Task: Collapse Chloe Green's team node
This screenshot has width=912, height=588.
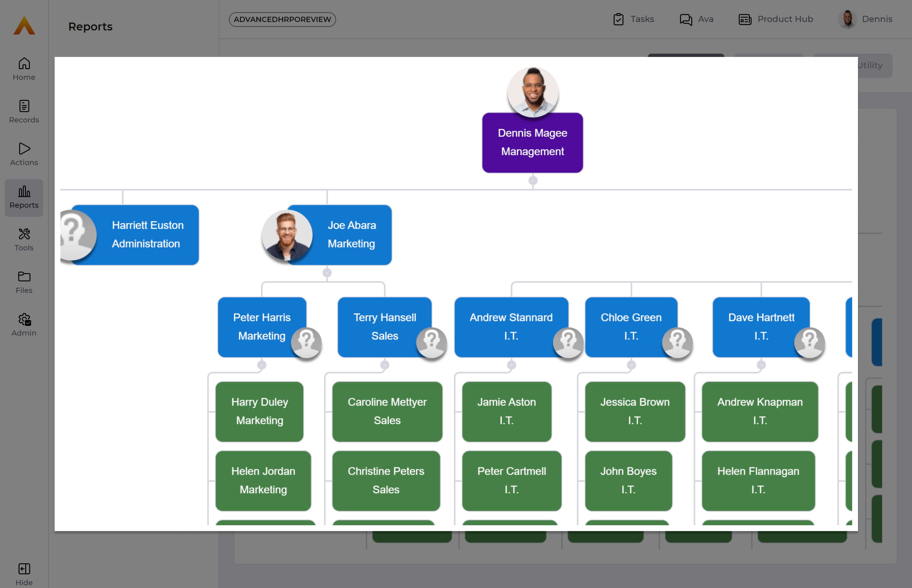Action: [x=631, y=365]
